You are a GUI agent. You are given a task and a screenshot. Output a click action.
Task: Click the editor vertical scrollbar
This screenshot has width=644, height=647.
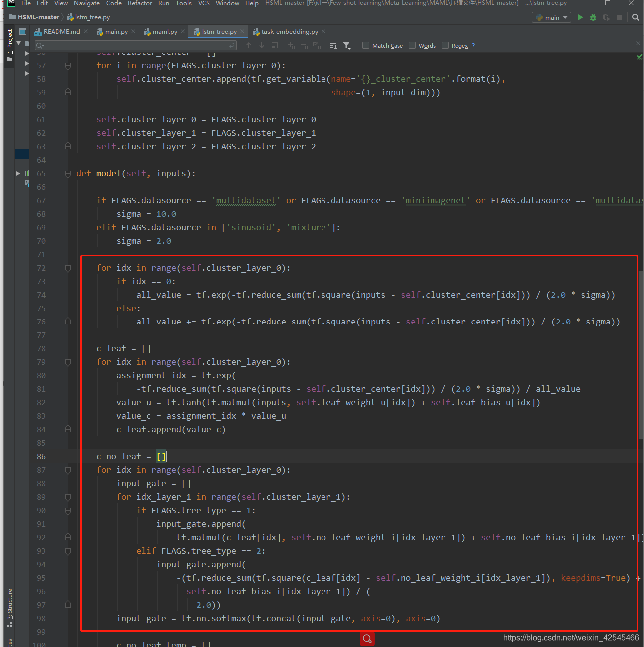pyautogui.click(x=641, y=354)
